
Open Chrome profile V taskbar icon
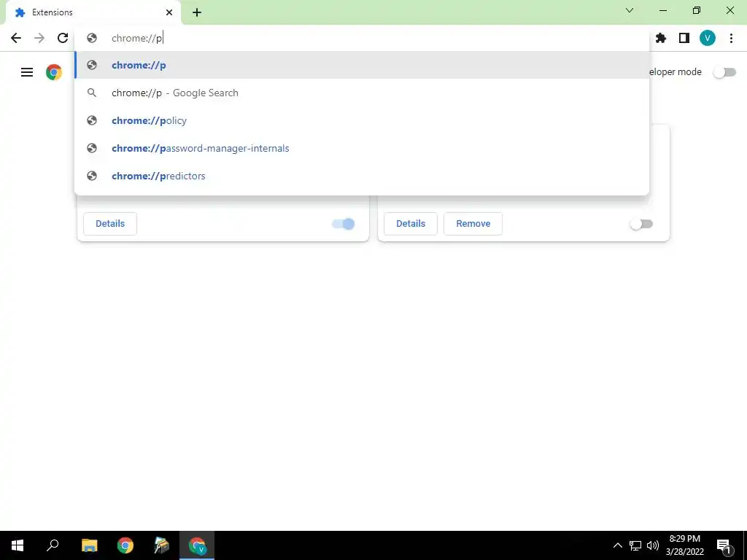[x=197, y=545]
